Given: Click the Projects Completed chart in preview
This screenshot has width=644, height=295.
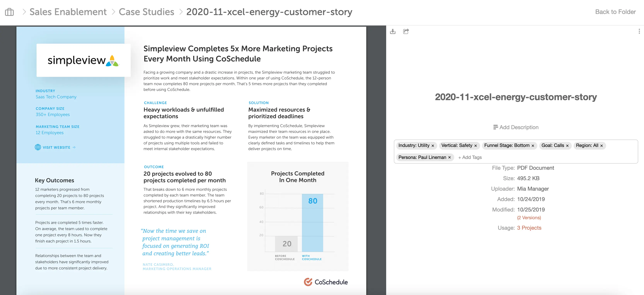Looking at the screenshot, I should (x=297, y=217).
